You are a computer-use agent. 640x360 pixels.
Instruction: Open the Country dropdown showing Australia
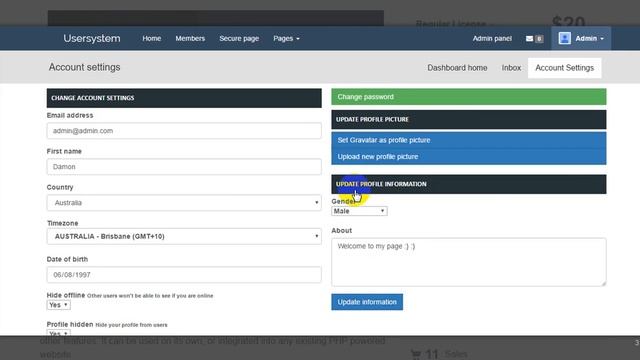click(184, 203)
